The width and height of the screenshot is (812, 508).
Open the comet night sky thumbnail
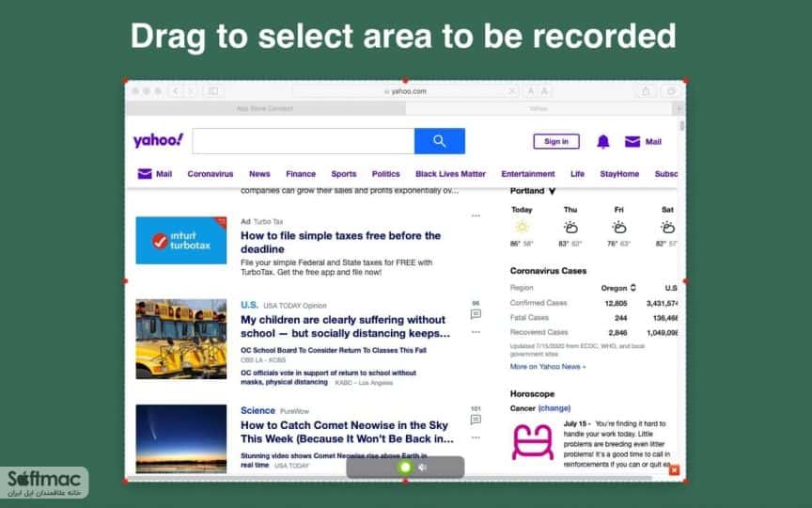[x=180, y=438]
